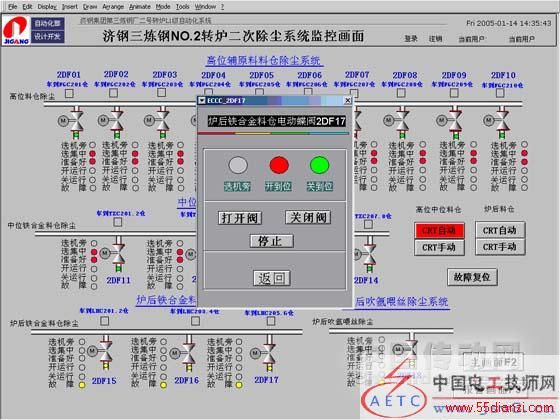Click the red CRT自动 button under 高位中位料仓
The image size is (560, 420).
[439, 230]
